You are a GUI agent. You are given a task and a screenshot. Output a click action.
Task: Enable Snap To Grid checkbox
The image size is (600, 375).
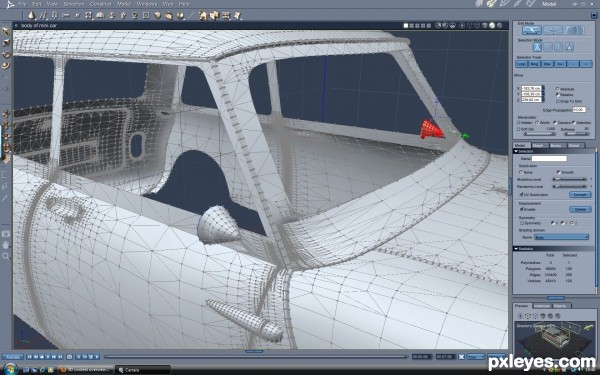point(558,101)
